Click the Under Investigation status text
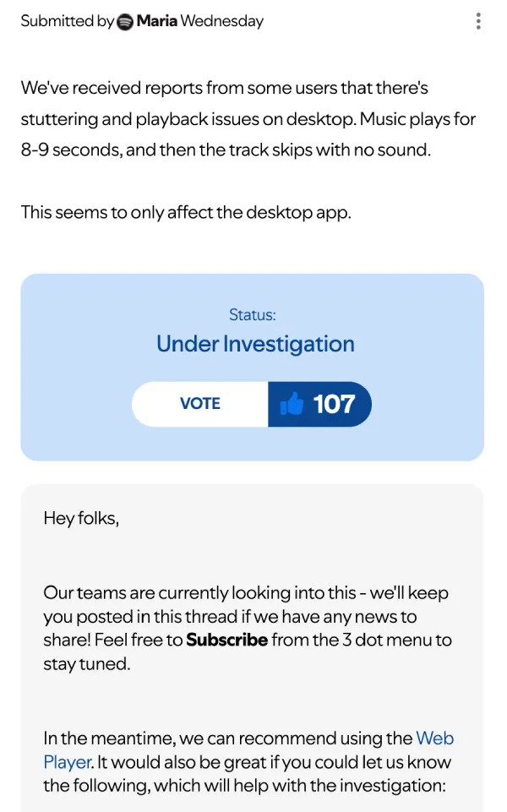The width and height of the screenshot is (507, 812). click(255, 344)
